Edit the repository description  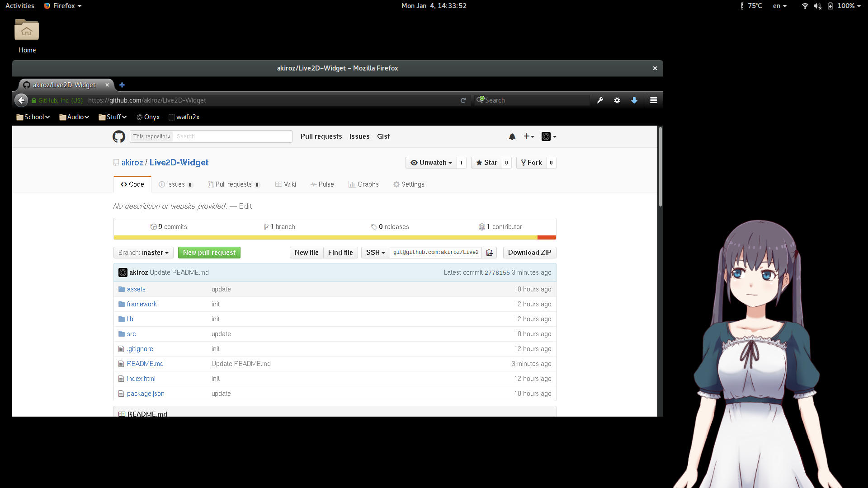[x=245, y=206]
